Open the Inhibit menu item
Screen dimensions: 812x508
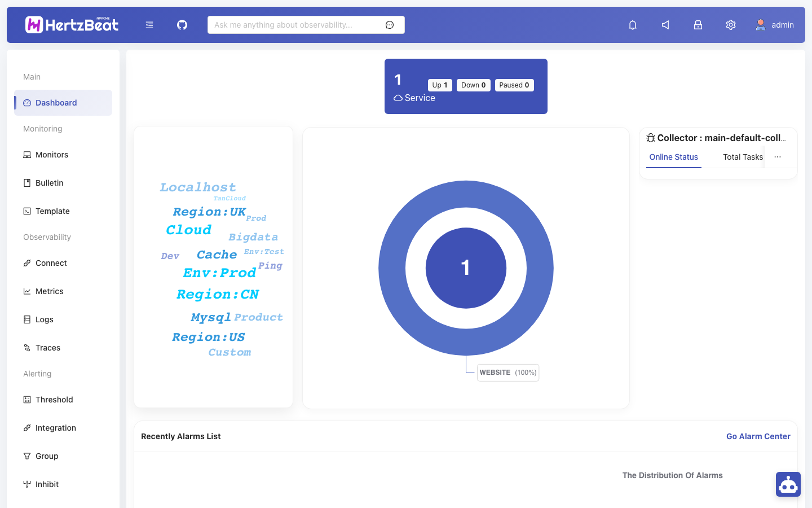63,484
